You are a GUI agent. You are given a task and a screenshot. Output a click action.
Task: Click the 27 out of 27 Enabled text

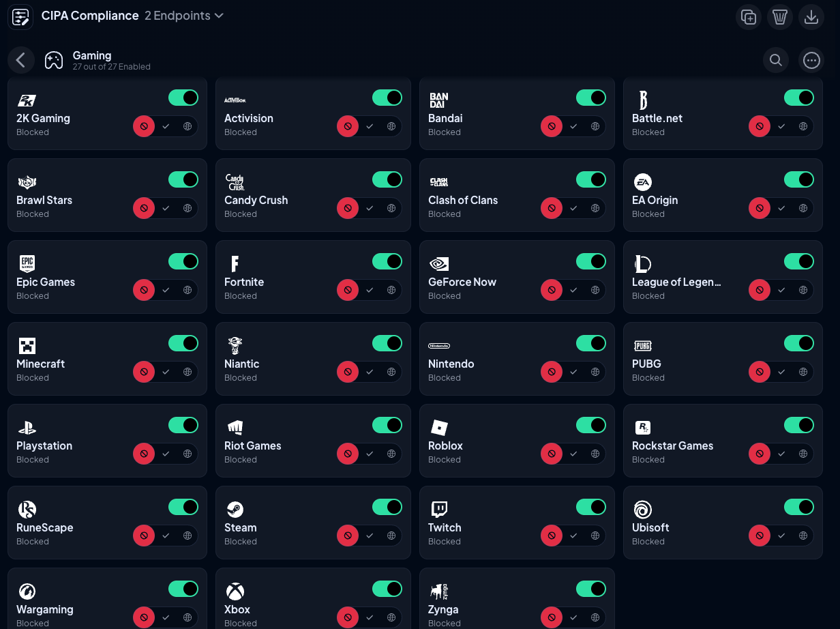(x=112, y=67)
